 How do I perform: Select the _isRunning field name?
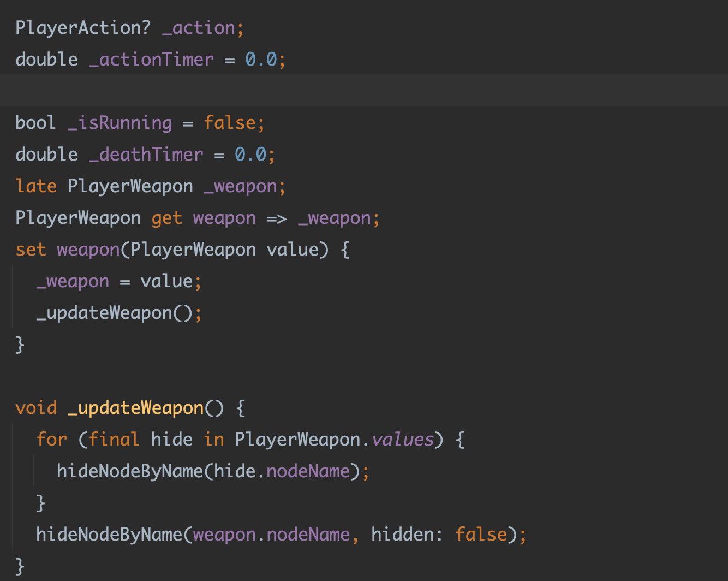pos(120,123)
